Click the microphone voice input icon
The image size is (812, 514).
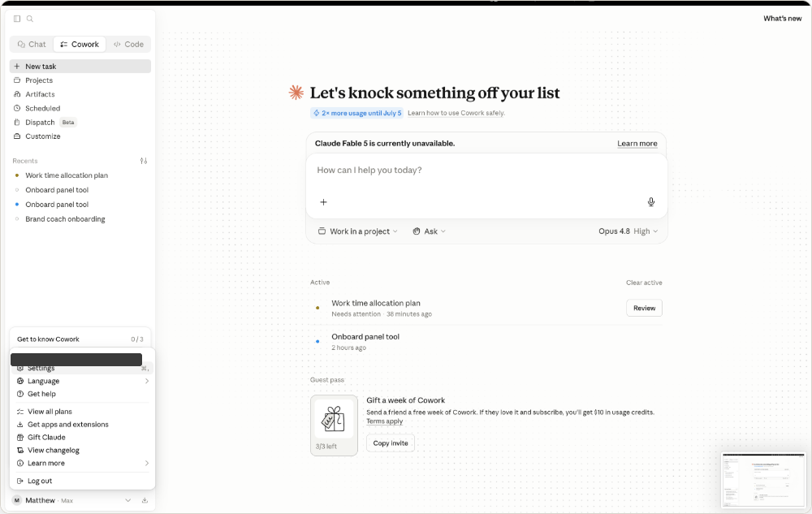(x=651, y=202)
